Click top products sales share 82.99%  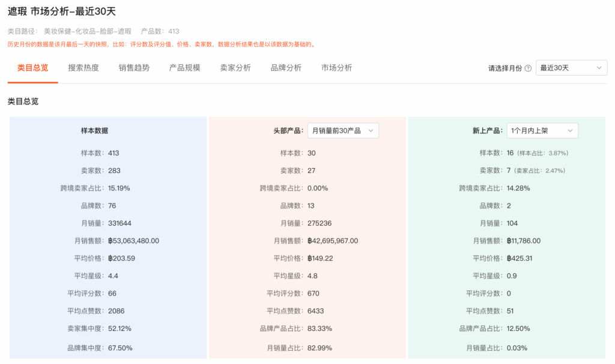[320, 348]
